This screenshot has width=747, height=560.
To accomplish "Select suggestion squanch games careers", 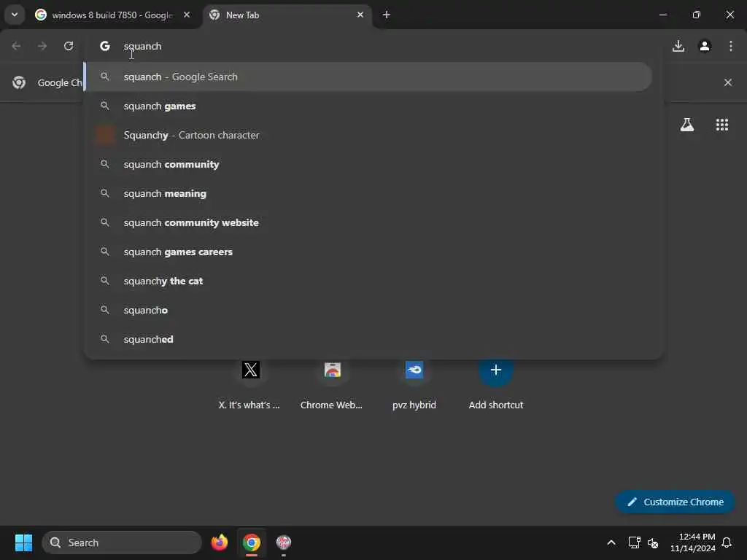I will (x=368, y=252).
